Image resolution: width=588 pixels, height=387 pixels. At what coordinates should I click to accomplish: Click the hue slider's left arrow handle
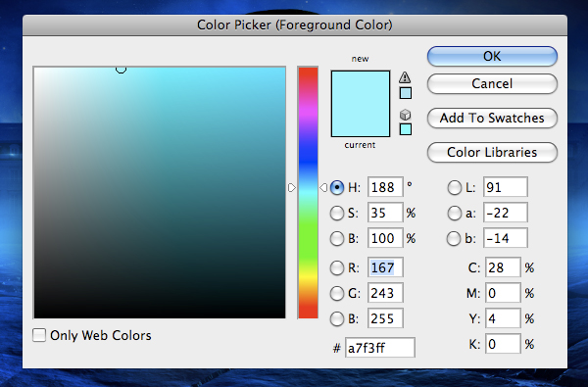[292, 187]
